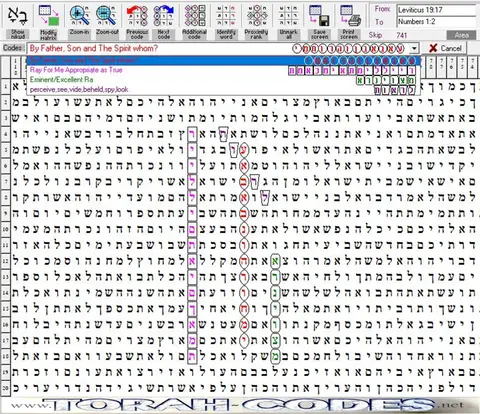Click the From field showing Leviticus 19:17
The height and width of the screenshot is (414, 480).
click(x=436, y=10)
